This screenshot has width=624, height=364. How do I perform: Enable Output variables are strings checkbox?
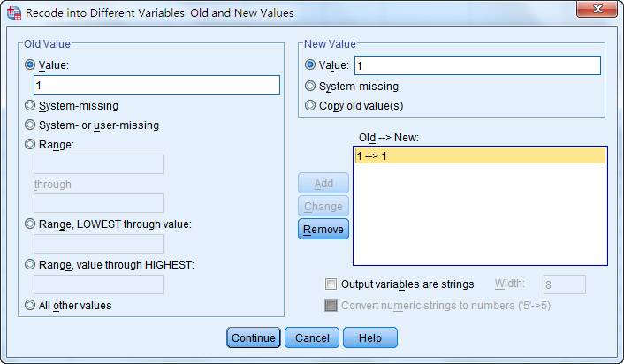(x=331, y=284)
